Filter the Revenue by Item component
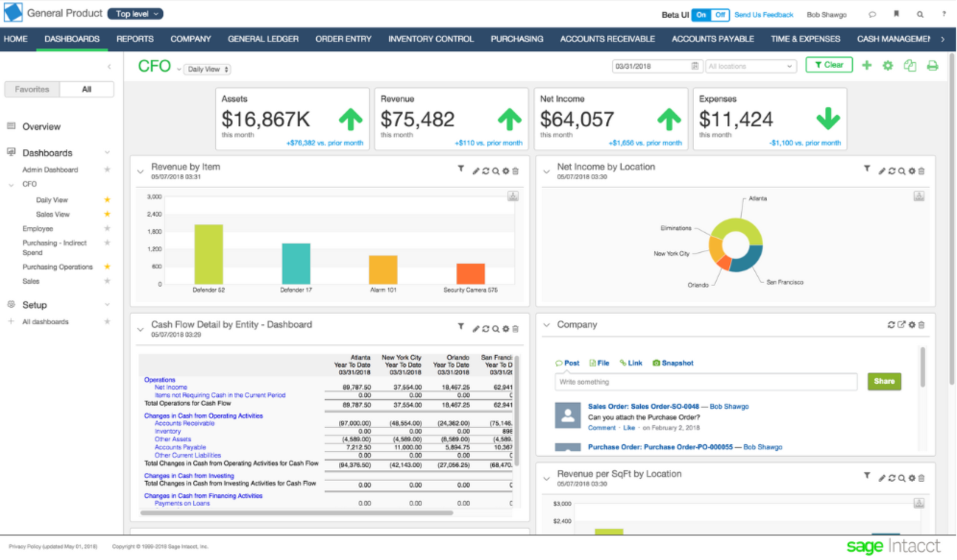 (461, 169)
